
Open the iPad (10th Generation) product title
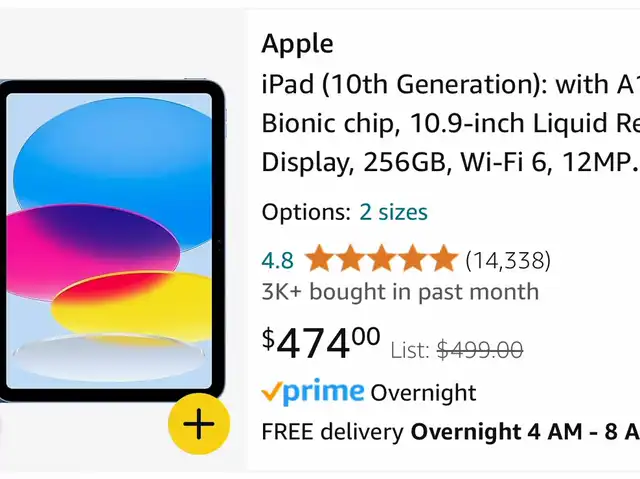click(451, 123)
